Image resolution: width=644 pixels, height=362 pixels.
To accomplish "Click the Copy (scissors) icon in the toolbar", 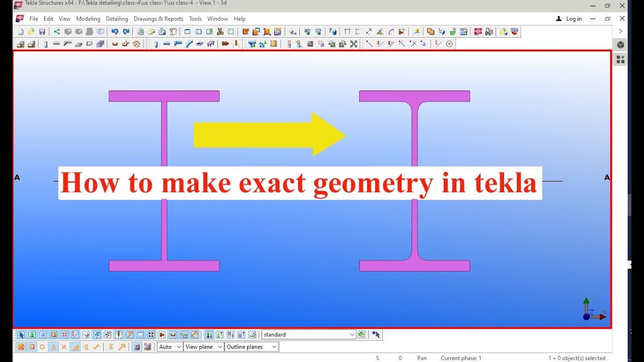I will 220,32.
